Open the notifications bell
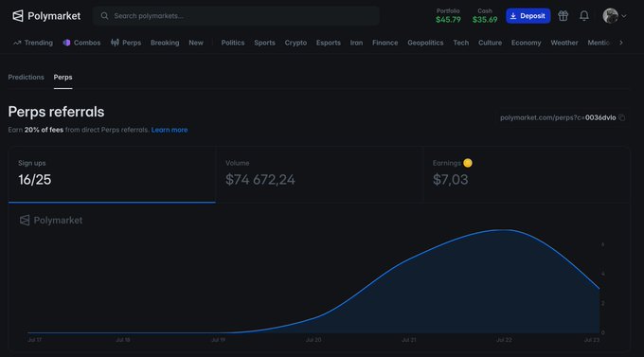Screen dimensions: 644x357 click(x=584, y=16)
